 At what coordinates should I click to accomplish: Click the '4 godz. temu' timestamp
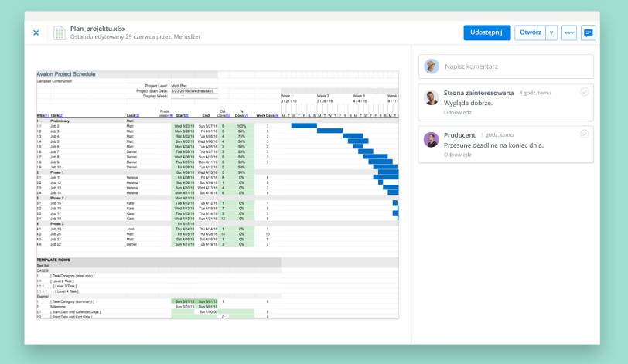(x=535, y=93)
